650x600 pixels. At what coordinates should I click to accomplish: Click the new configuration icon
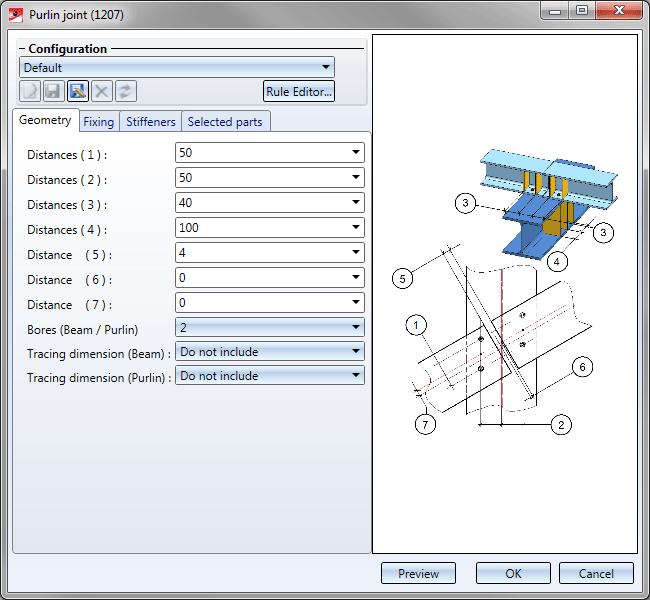[x=30, y=91]
